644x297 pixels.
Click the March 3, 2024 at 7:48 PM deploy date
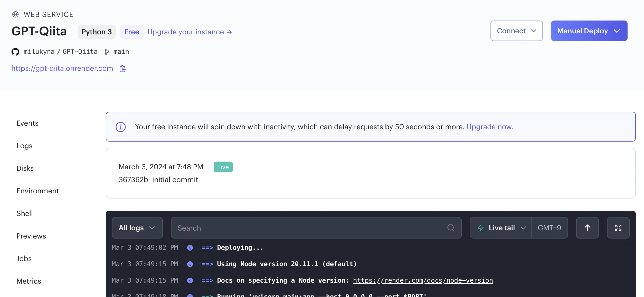pos(161,167)
